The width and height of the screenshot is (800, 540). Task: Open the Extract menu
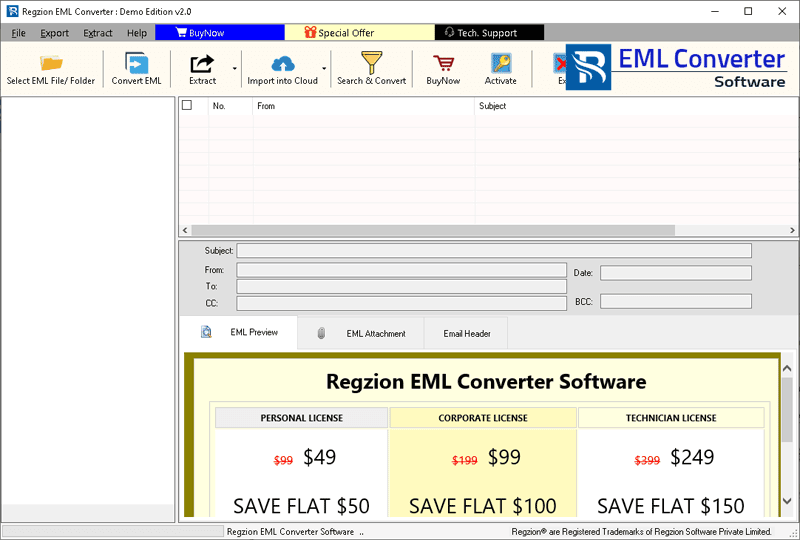point(97,33)
